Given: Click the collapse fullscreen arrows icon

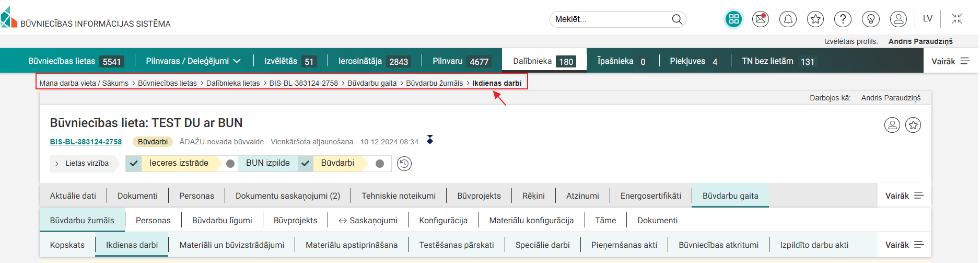Looking at the screenshot, I should (956, 19).
